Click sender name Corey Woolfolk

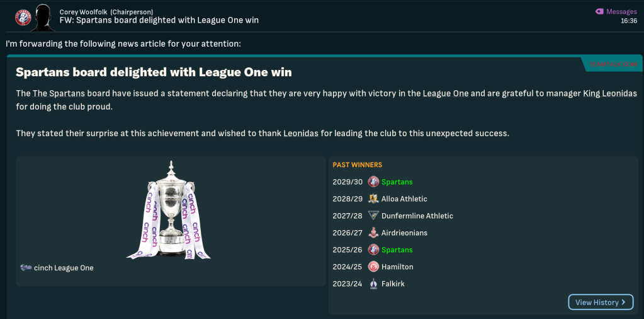pos(83,11)
